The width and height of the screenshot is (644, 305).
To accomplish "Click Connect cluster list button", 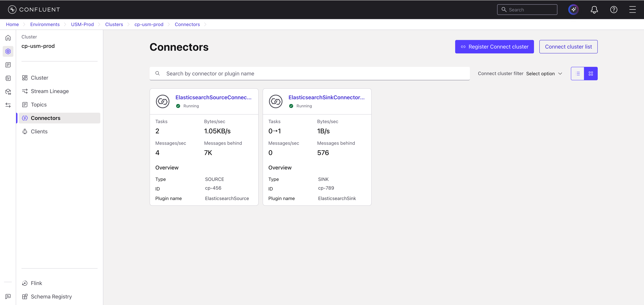I will pyautogui.click(x=568, y=47).
